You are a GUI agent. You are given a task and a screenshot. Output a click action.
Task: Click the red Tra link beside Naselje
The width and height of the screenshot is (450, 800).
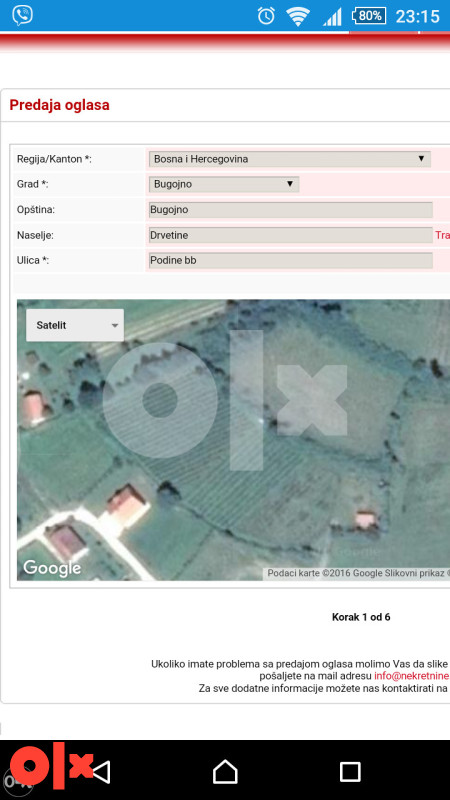pos(442,235)
